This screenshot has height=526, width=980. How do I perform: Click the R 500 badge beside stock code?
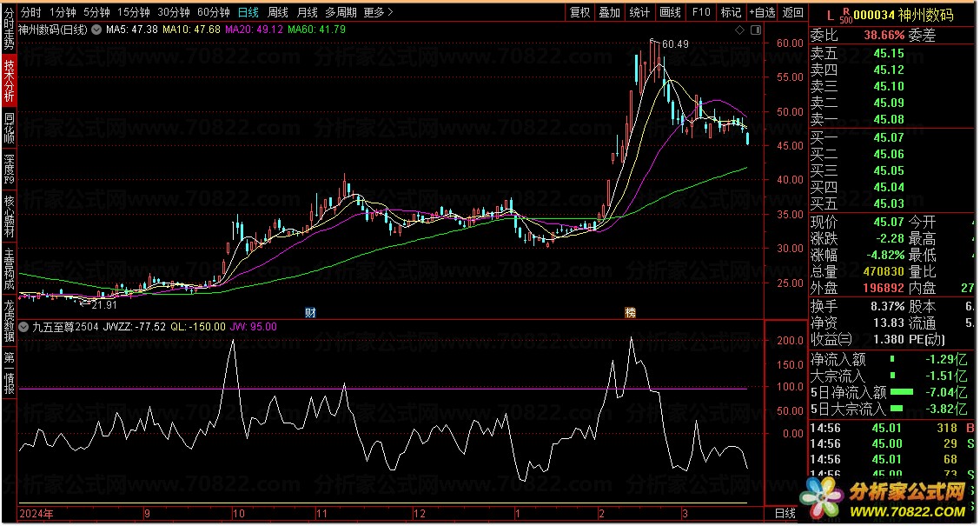(845, 16)
